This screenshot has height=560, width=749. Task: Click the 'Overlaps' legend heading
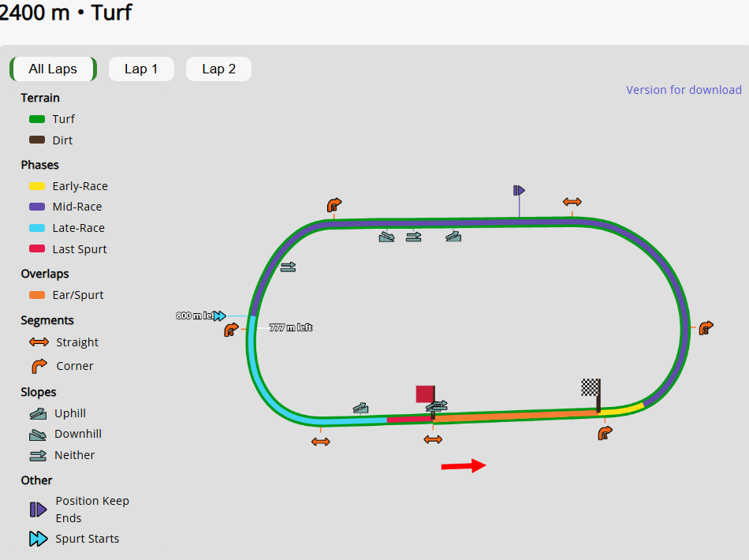(45, 274)
